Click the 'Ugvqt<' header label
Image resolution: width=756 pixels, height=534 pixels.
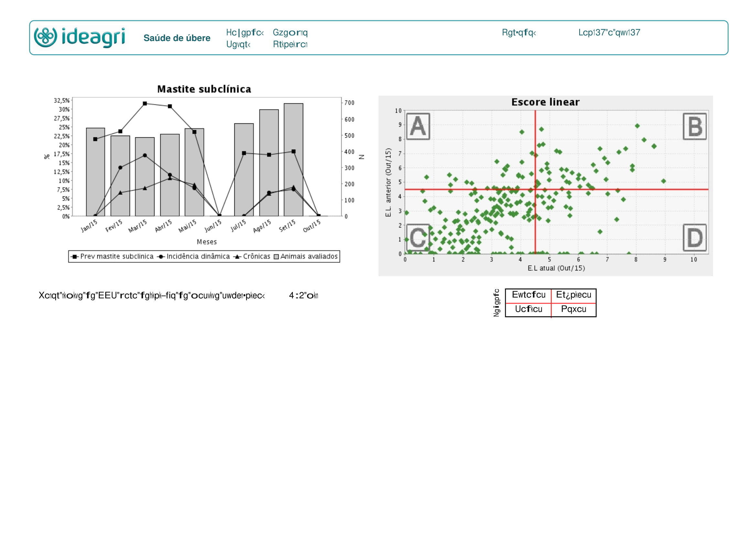pyautogui.click(x=238, y=44)
